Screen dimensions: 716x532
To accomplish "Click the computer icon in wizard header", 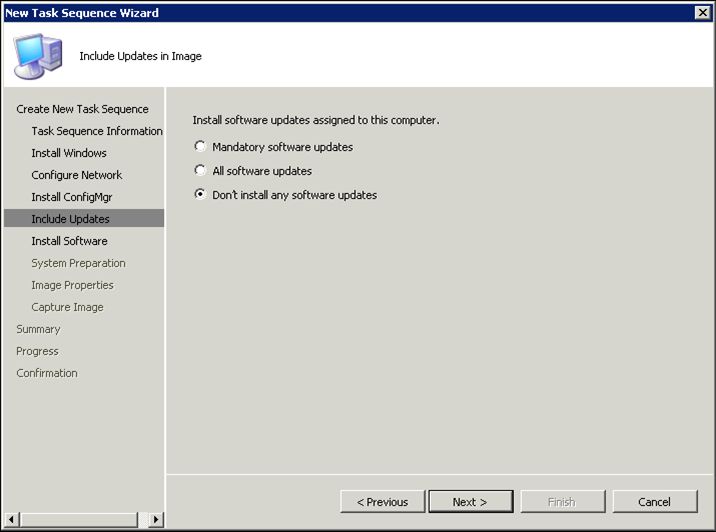I will (x=37, y=56).
